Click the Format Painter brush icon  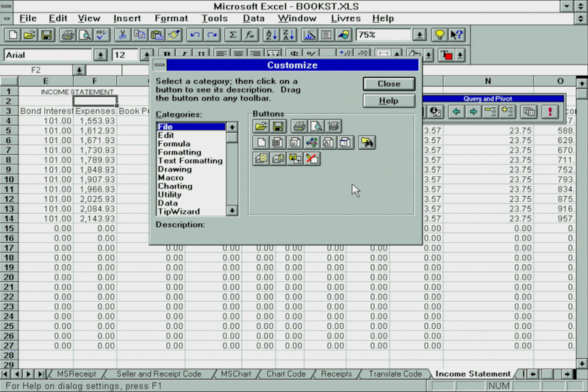click(x=173, y=35)
